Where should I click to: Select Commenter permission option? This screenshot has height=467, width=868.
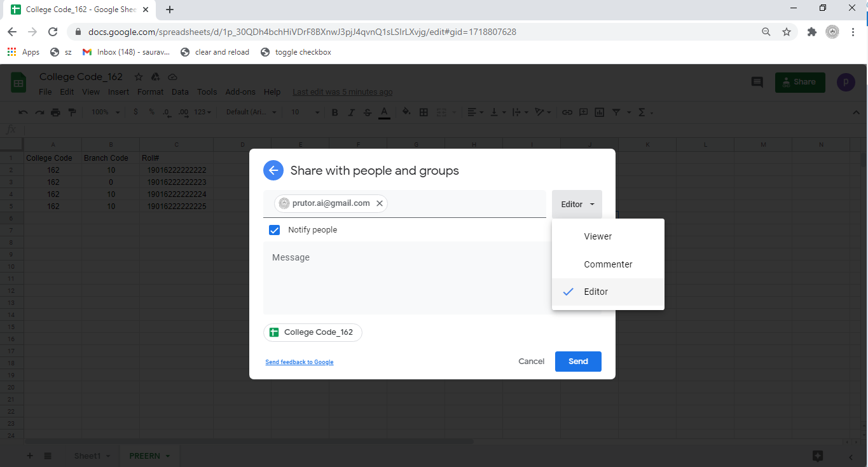[x=608, y=264]
